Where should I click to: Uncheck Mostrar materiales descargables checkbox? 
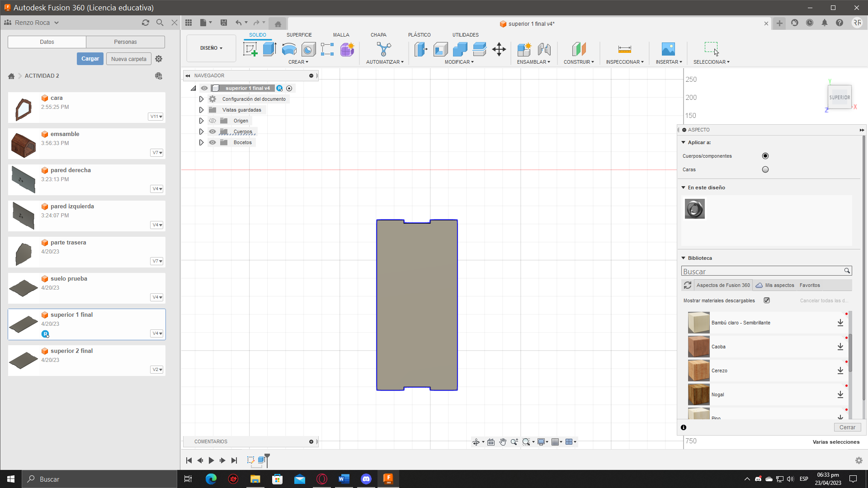tap(767, 300)
